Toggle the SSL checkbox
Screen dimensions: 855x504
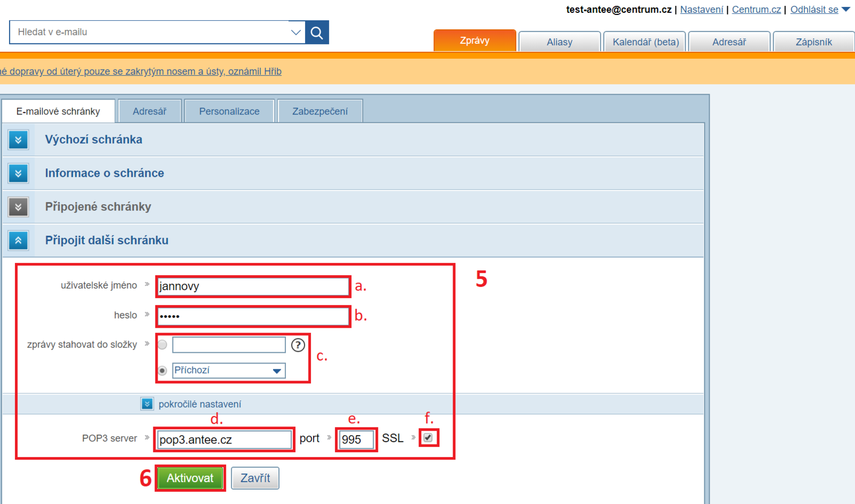(x=428, y=438)
